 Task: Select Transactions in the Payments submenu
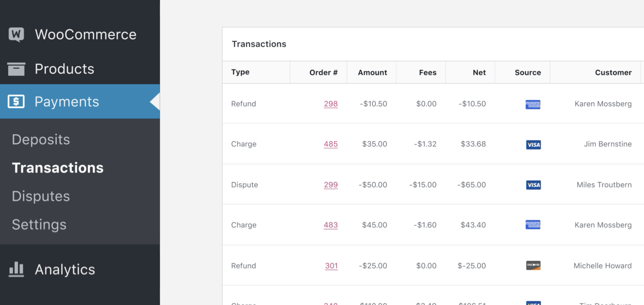58,168
